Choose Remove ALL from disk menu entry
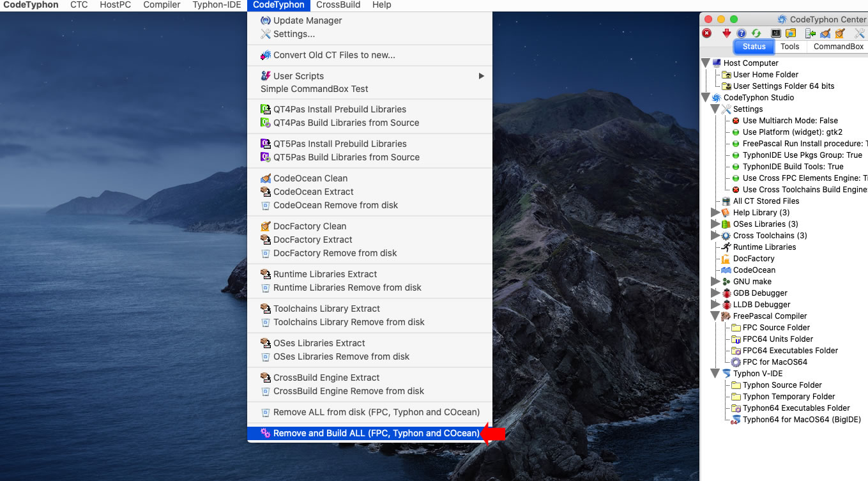The height and width of the screenshot is (481, 868). point(370,412)
